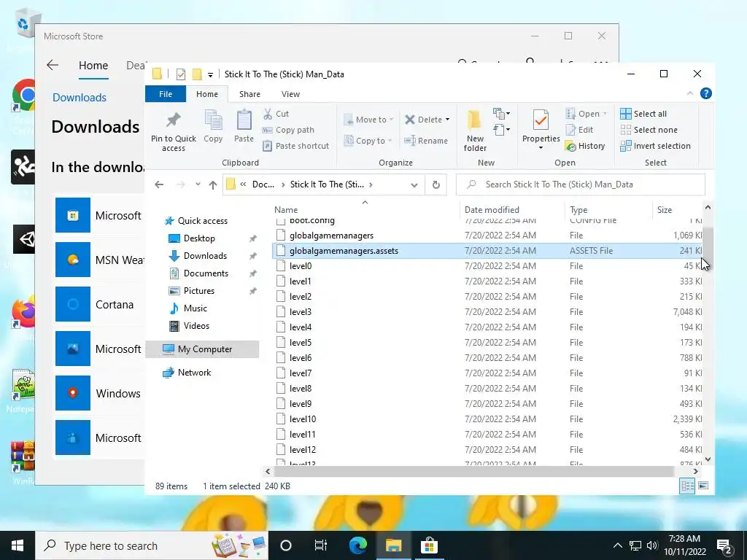The height and width of the screenshot is (560, 747).
Task: Click horizontal scrollbar right arrow
Action: (x=695, y=472)
